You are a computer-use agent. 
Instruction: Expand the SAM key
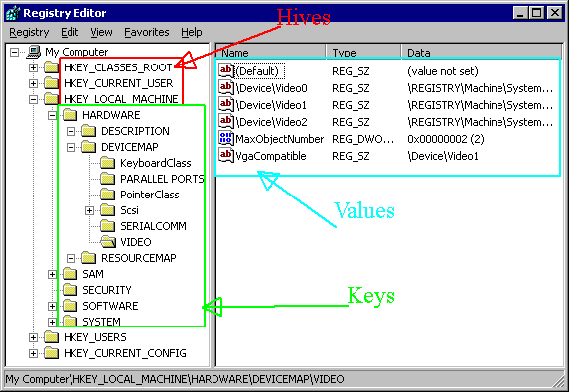(x=52, y=274)
